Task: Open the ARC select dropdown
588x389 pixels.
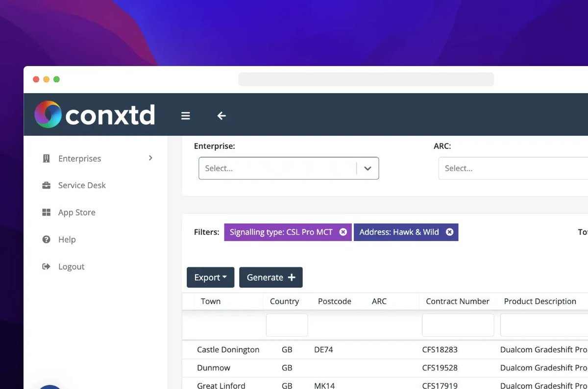Action: pos(513,168)
